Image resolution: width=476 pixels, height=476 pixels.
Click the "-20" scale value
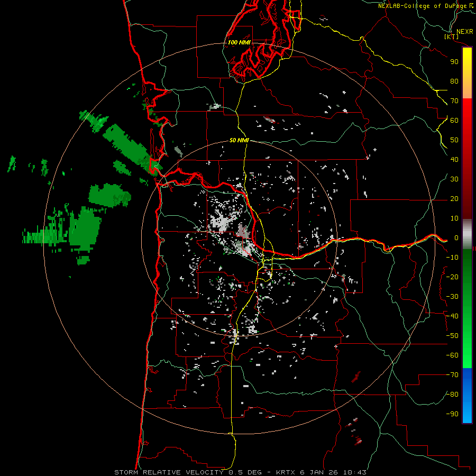[452, 277]
